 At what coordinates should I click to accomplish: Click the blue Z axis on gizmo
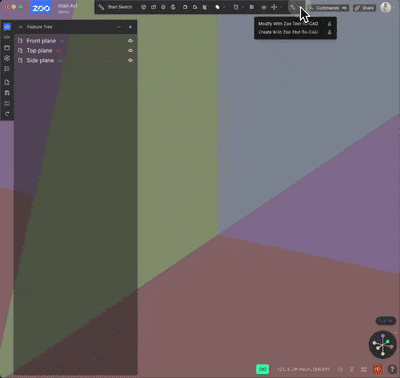[383, 337]
